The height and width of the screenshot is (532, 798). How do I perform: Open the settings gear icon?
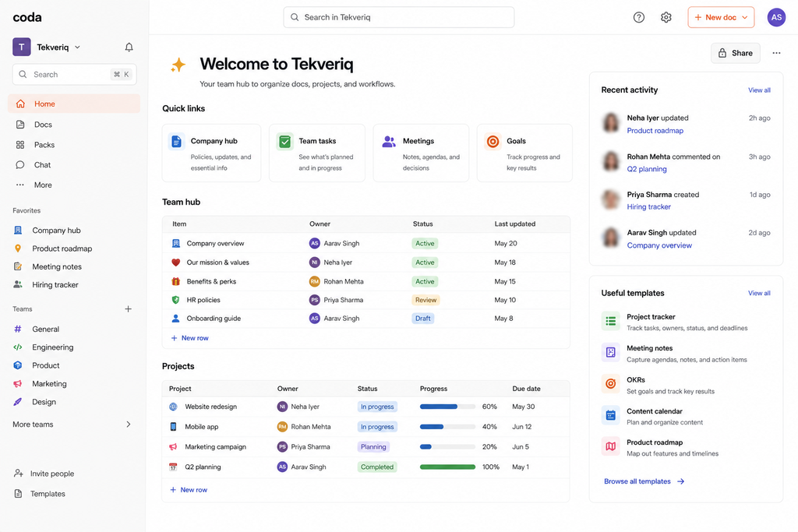(666, 17)
